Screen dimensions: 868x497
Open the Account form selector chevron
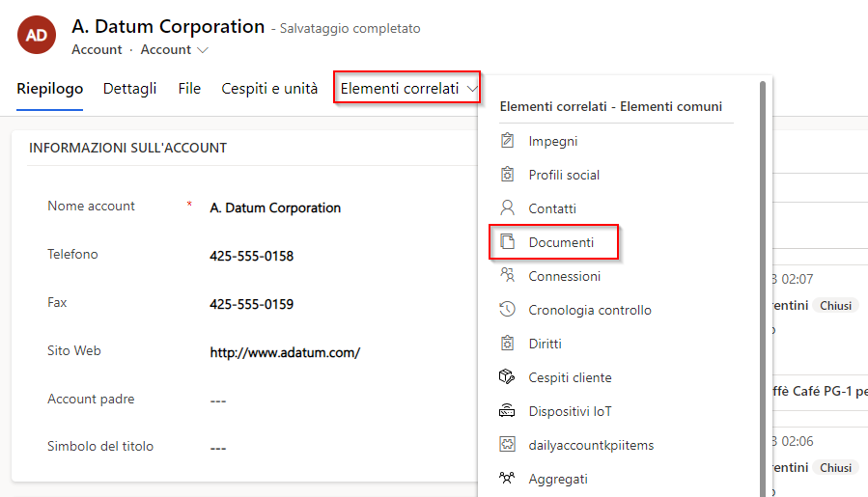[x=203, y=50]
